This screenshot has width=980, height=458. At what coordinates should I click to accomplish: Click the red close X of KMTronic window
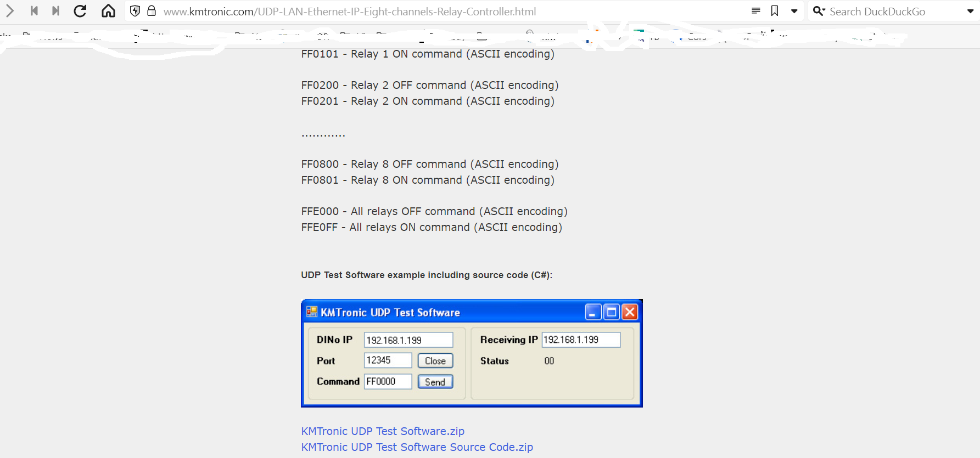(x=630, y=312)
